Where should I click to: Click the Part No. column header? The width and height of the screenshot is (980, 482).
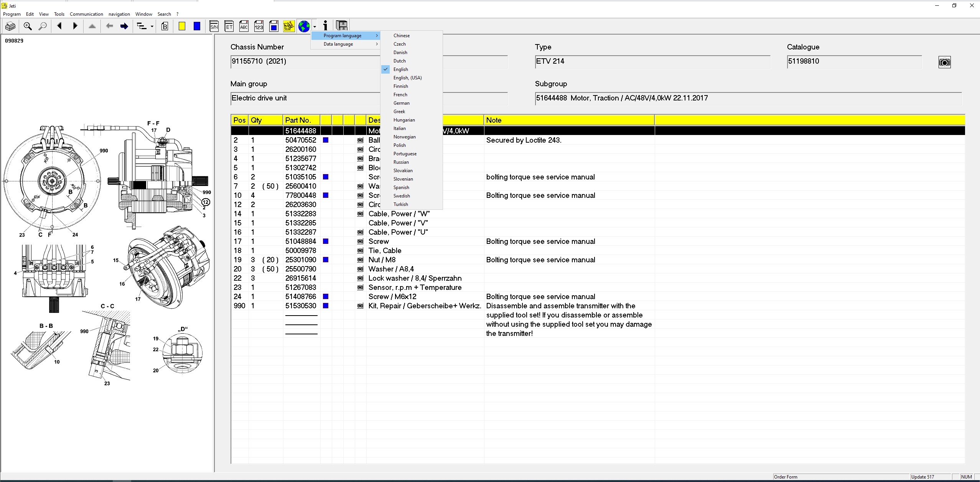click(x=301, y=120)
